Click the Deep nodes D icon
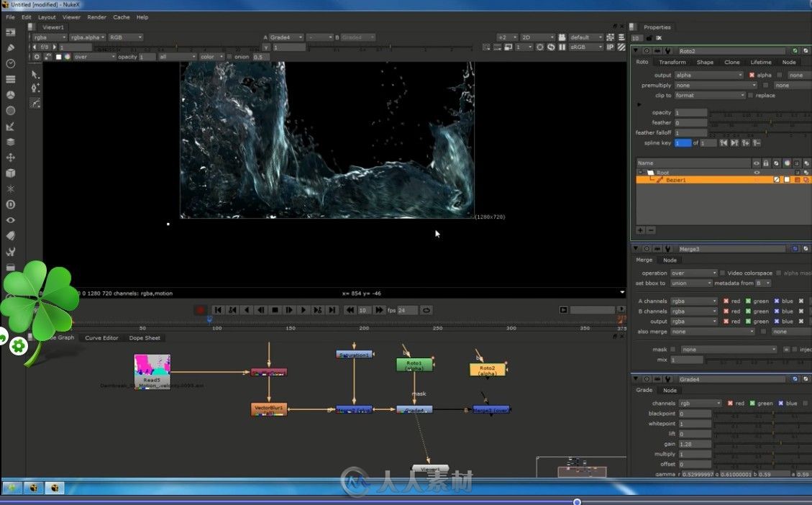 pos(11,205)
